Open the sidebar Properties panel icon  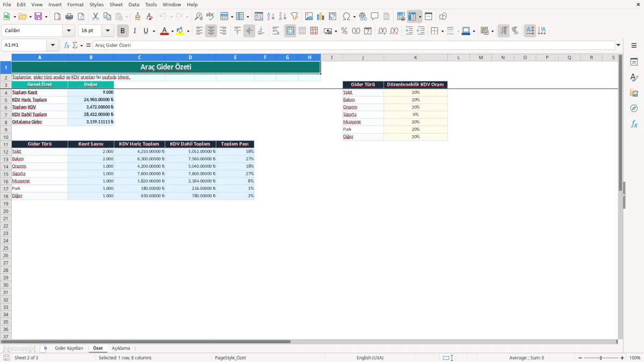pos(634,62)
